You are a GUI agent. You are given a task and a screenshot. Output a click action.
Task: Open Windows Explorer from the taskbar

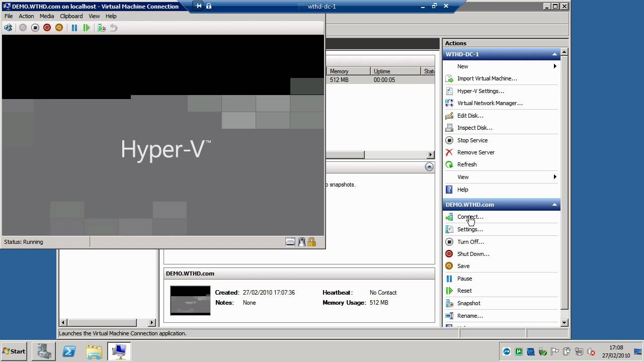click(94, 351)
